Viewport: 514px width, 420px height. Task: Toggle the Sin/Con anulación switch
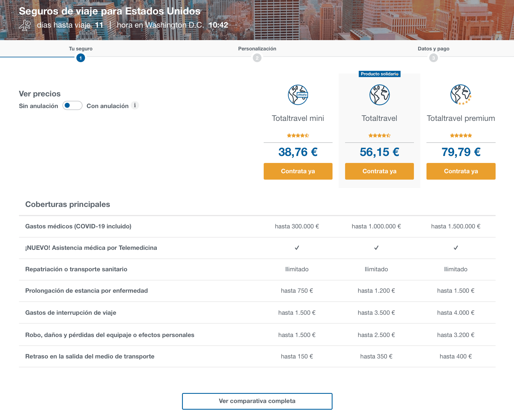pos(72,106)
